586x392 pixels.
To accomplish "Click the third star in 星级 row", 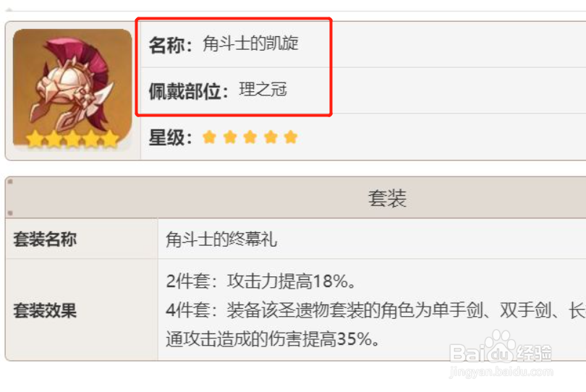I will point(250,137).
